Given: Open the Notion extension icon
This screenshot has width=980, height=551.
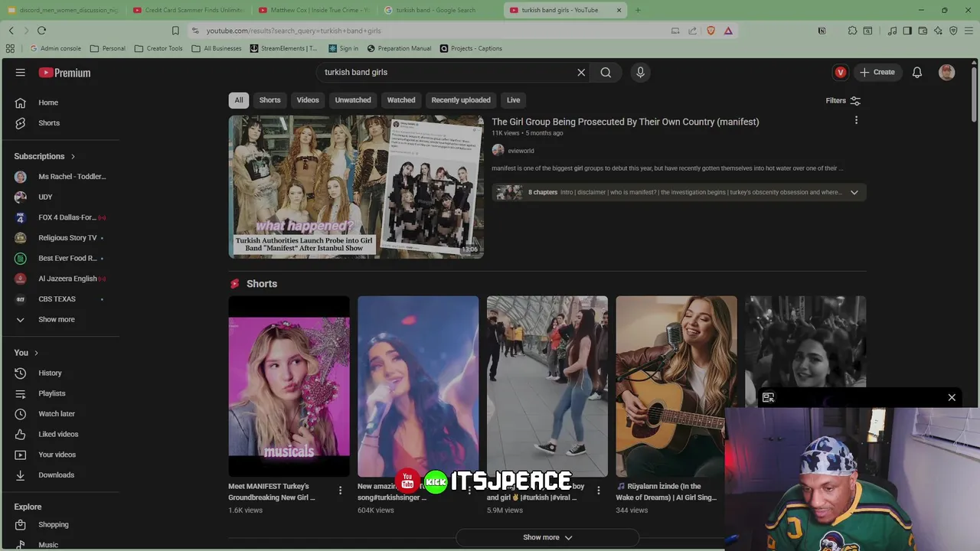Looking at the screenshot, I should (x=822, y=31).
